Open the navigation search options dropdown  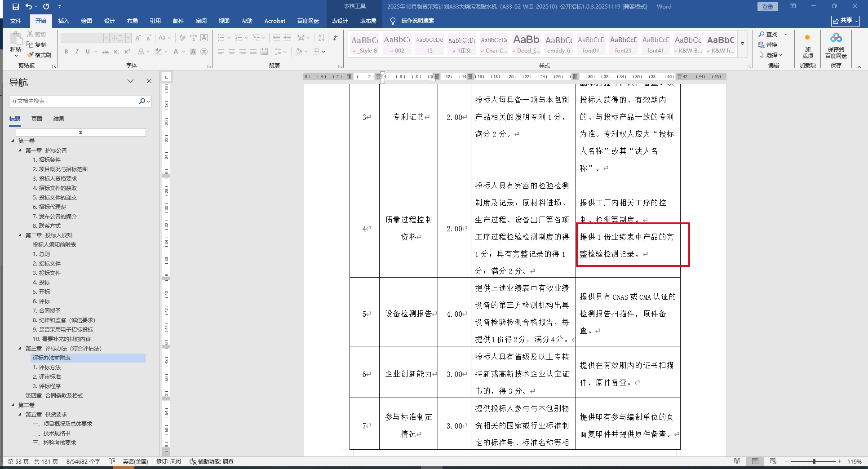[x=148, y=102]
